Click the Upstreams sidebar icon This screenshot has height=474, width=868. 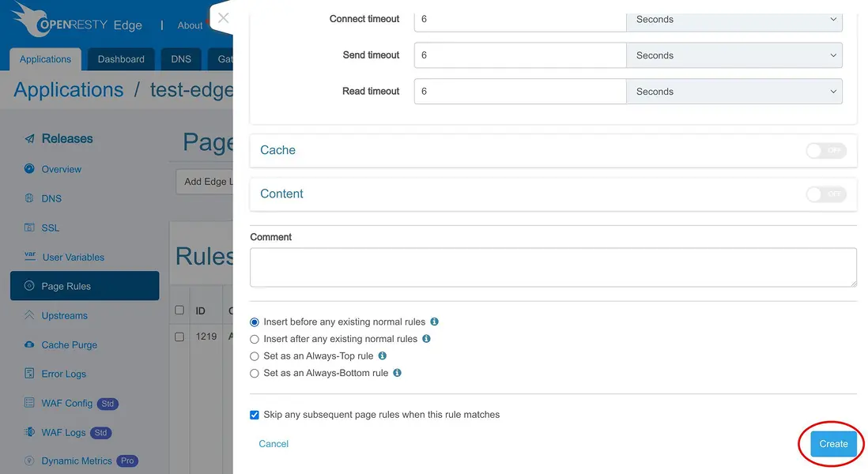(x=29, y=316)
